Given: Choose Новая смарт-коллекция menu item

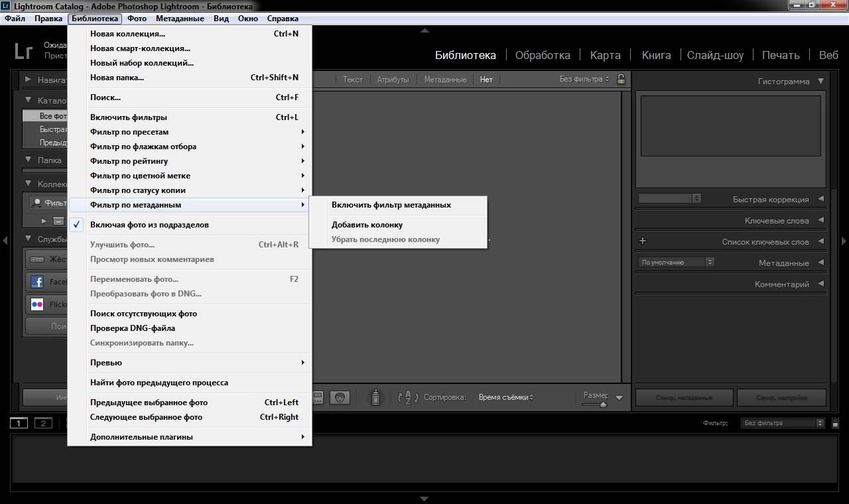Looking at the screenshot, I should [x=190, y=48].
